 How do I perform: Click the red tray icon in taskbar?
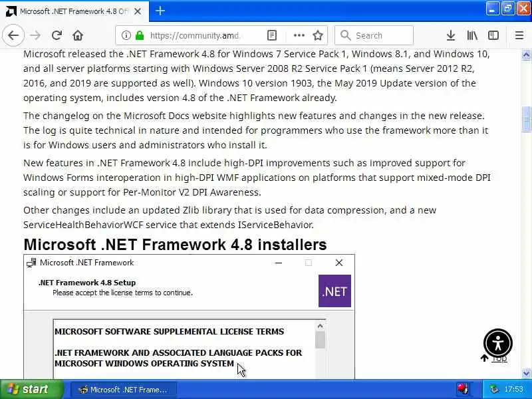coord(463,389)
